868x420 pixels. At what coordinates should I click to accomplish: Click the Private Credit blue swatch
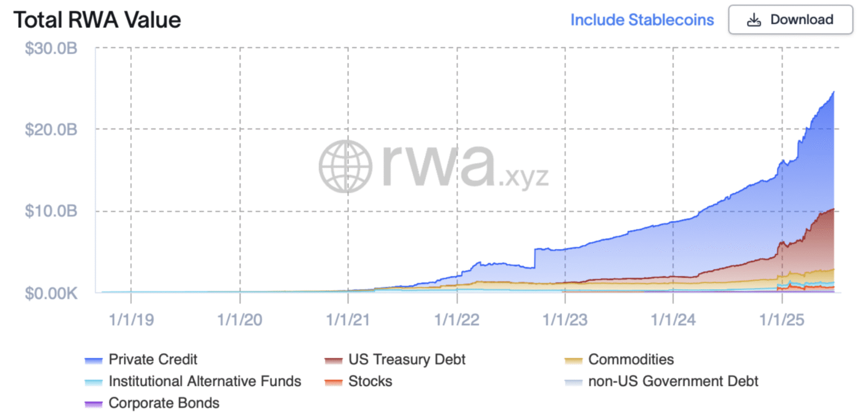93,360
